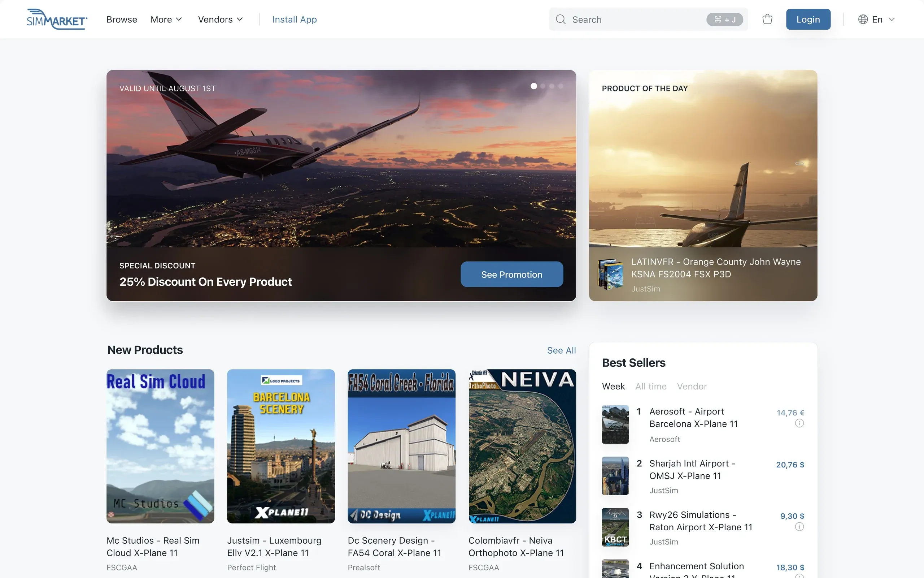
Task: Select the second carousel dot
Action: pyautogui.click(x=543, y=86)
